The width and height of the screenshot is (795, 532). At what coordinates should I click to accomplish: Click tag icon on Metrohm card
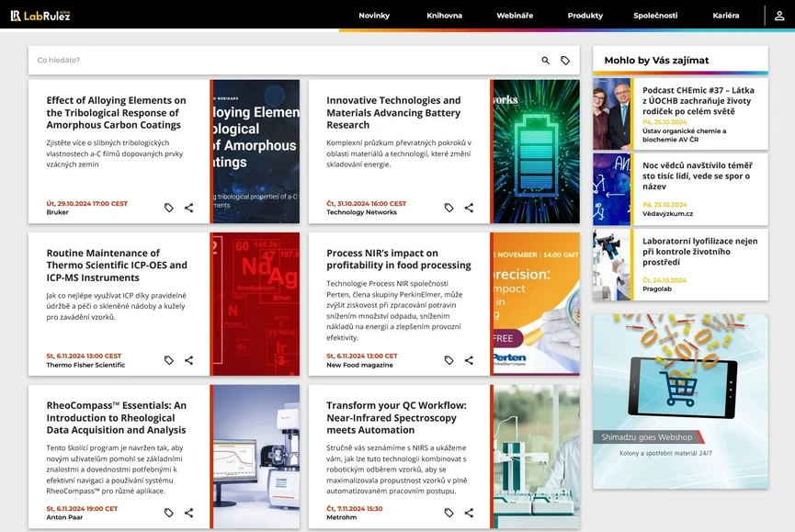pos(449,513)
